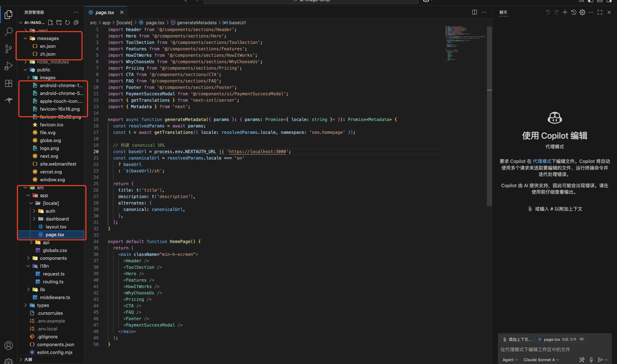Open the 代理模式 link in chat welcome

click(542, 161)
